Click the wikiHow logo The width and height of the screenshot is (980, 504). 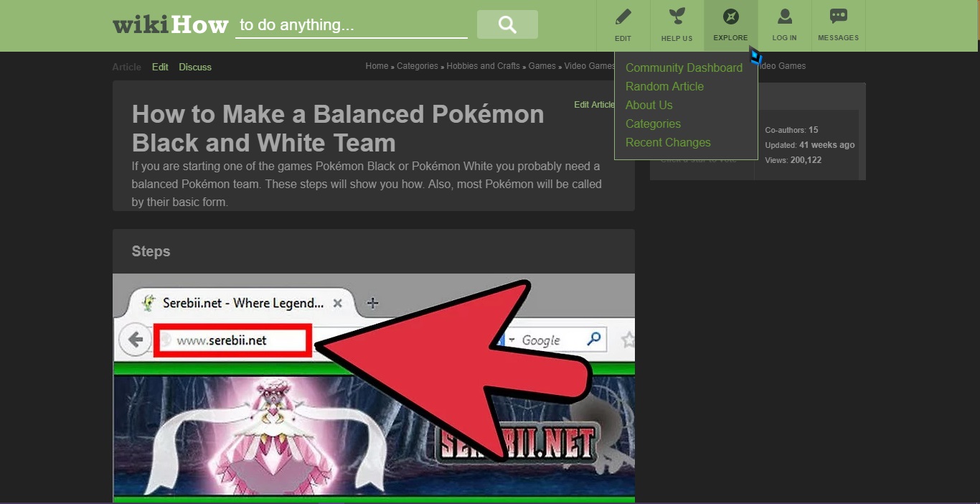[170, 23]
